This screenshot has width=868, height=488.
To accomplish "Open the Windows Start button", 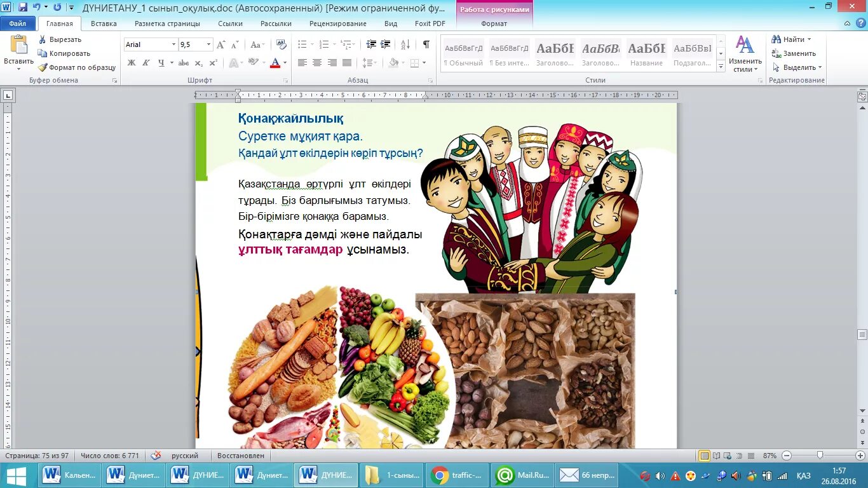I will (17, 475).
